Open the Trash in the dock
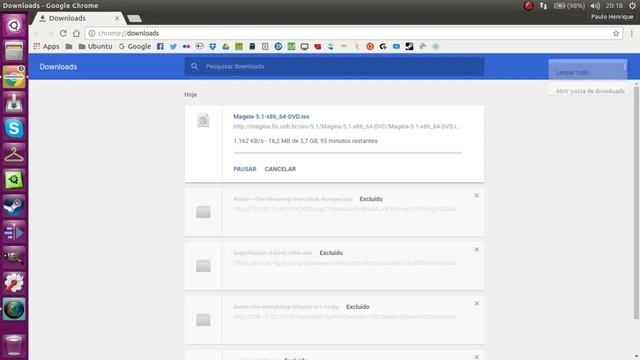 14,345
